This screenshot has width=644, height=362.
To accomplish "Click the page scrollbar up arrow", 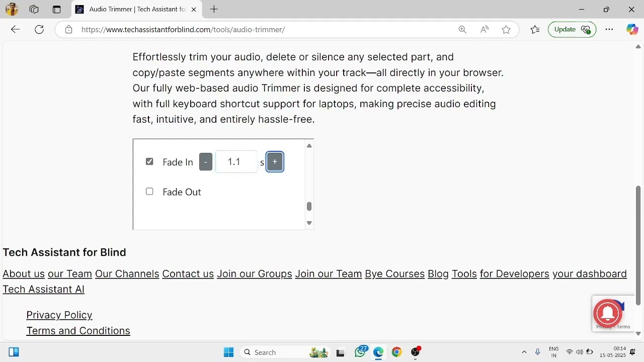I will tap(638, 47).
